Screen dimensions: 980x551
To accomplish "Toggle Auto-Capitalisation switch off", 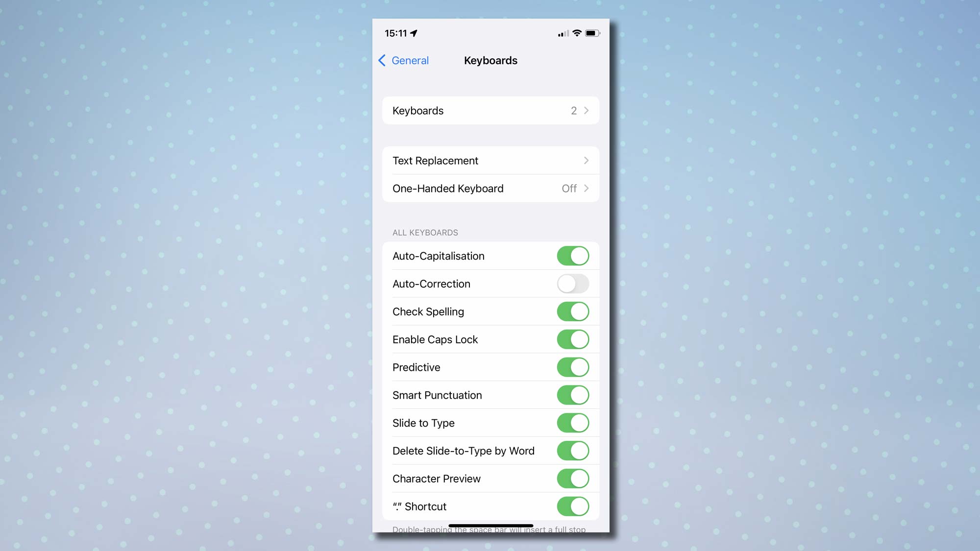I will [x=573, y=256].
